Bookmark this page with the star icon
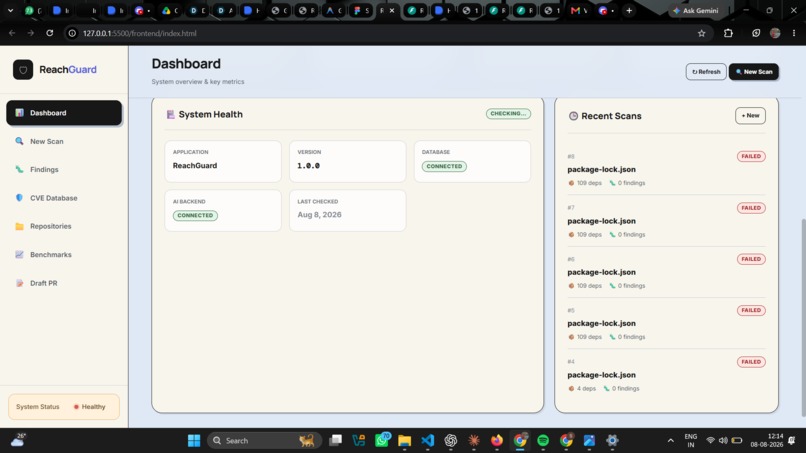 coord(702,33)
